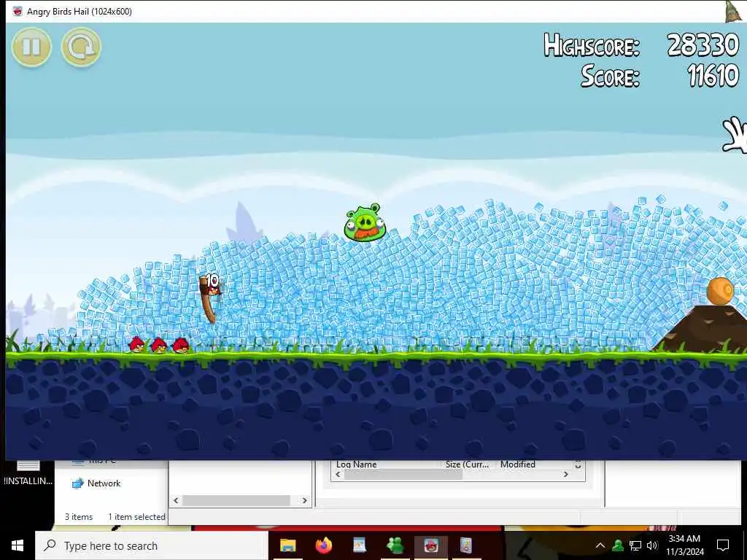Click the Highscore value 28330

pyautogui.click(x=703, y=44)
